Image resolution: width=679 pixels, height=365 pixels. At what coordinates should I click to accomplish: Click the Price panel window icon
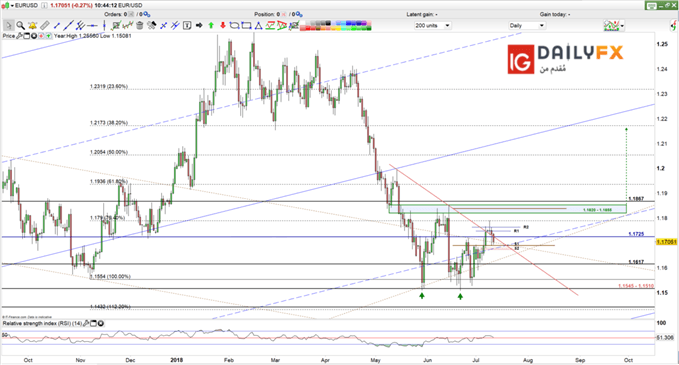[x=26, y=36]
